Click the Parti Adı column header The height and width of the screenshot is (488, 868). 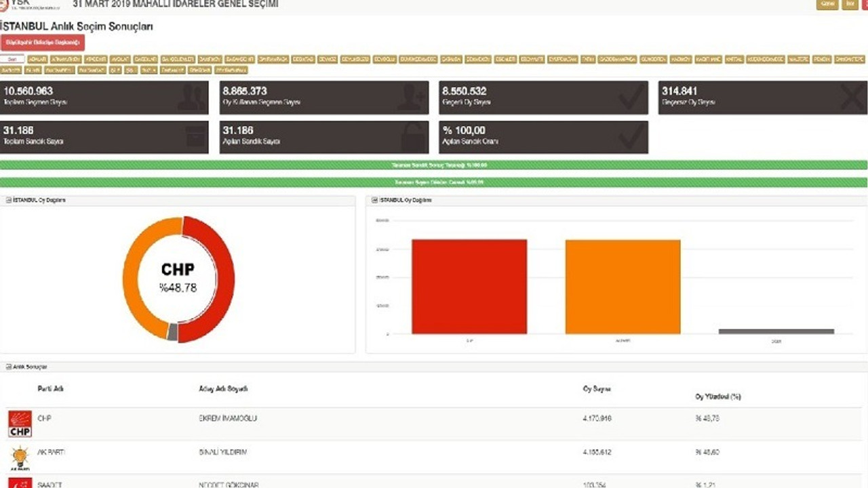[x=50, y=389]
